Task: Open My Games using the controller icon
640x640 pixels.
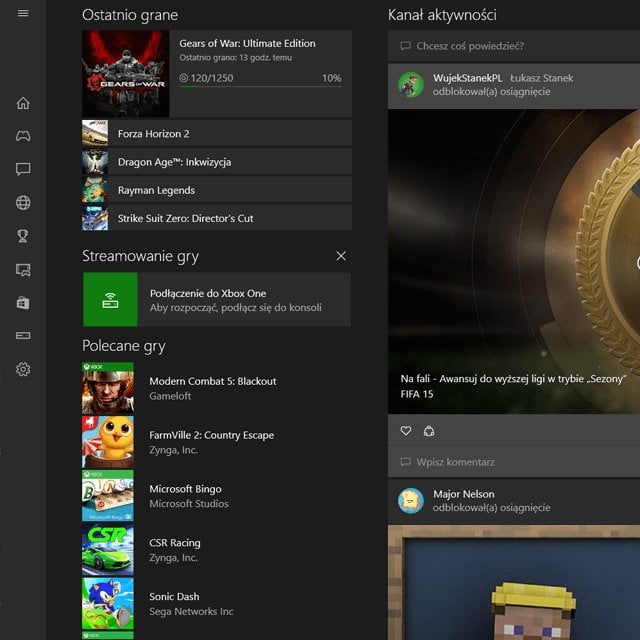Action: [23, 136]
